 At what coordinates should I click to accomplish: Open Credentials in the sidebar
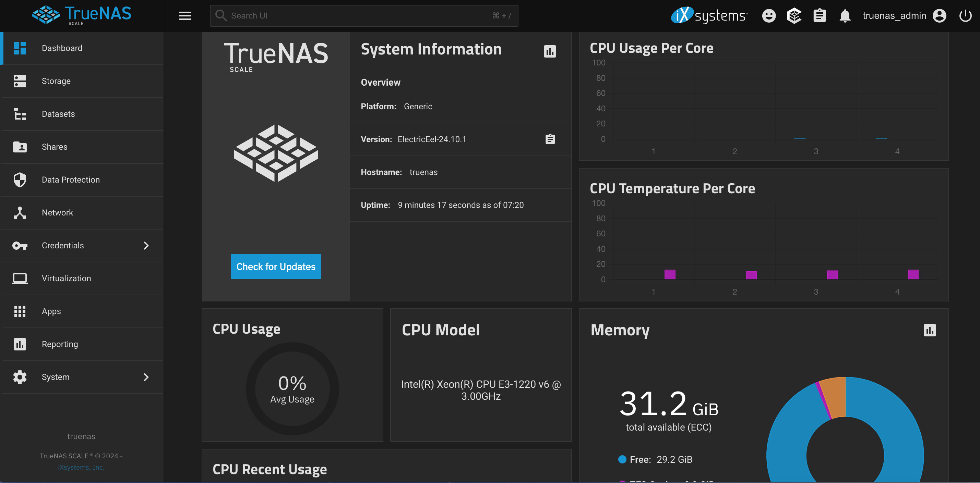[x=82, y=246]
